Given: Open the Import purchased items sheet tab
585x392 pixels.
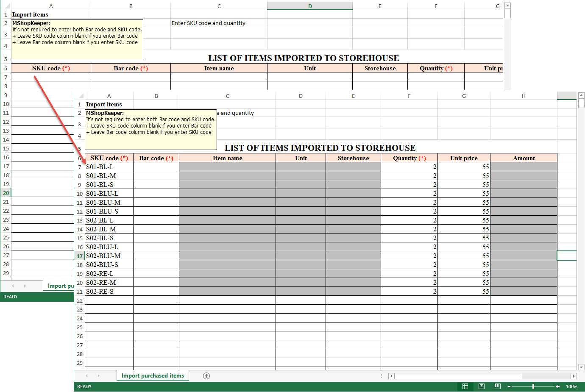Looking at the screenshot, I should [153, 376].
